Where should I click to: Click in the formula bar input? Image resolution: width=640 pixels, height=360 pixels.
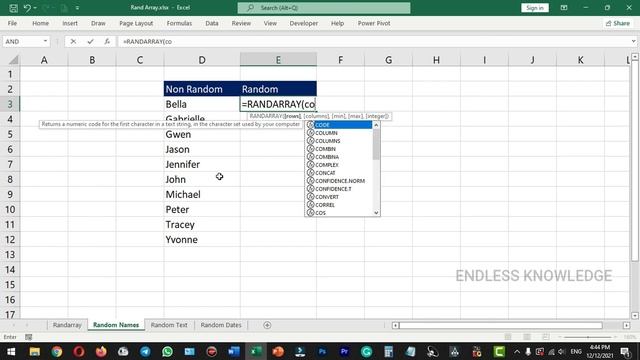tap(373, 41)
